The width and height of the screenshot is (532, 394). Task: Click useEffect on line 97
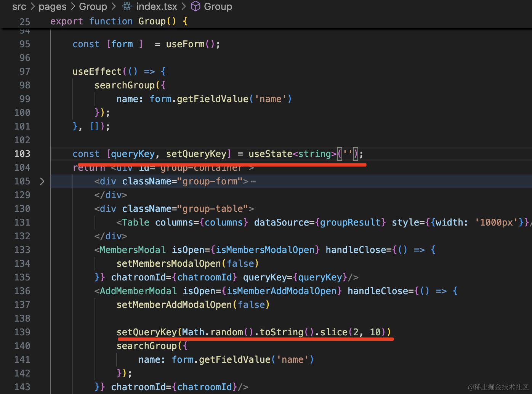pyautogui.click(x=97, y=72)
